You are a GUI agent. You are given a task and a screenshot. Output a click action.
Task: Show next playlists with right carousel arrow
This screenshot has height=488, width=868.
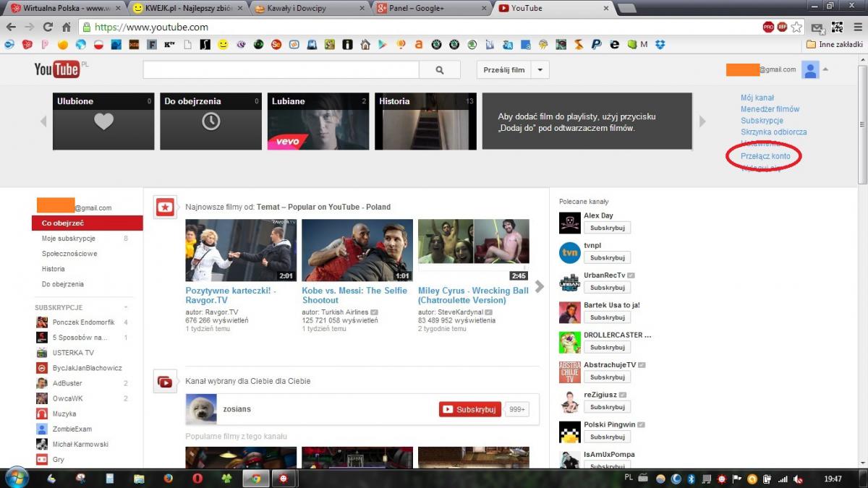click(x=702, y=121)
